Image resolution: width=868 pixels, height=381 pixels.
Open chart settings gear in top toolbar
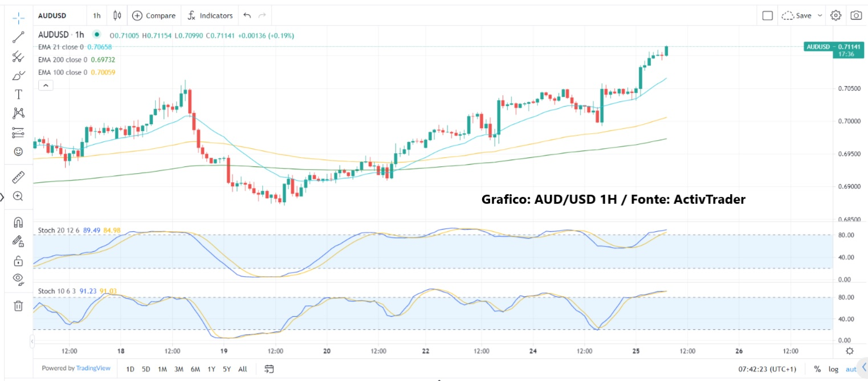coord(836,15)
